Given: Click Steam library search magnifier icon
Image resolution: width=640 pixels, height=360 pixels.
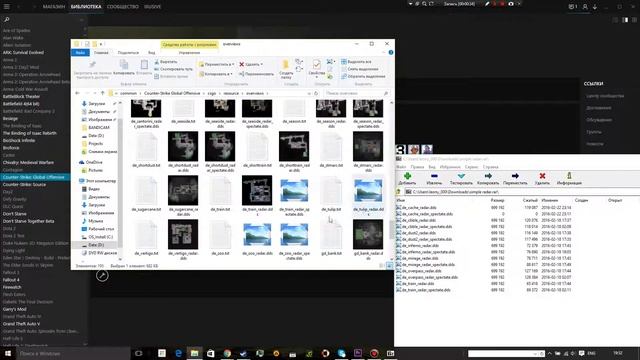Looking at the screenshot, I should [7, 20].
